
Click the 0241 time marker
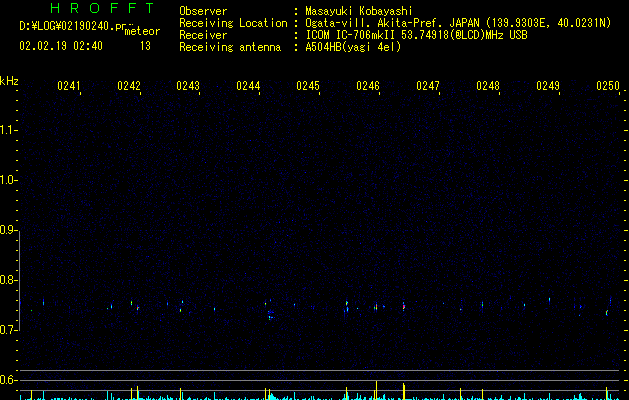69,85
